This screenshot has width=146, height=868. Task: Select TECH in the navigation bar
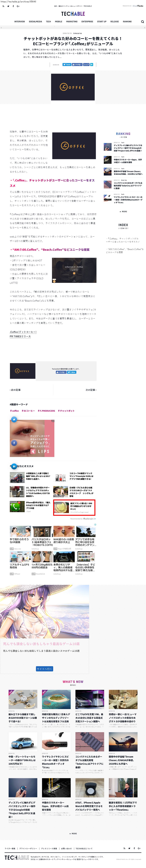point(48,22)
